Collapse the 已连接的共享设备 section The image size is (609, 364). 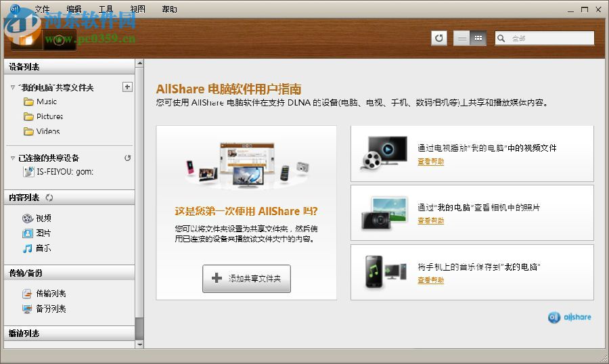13,158
